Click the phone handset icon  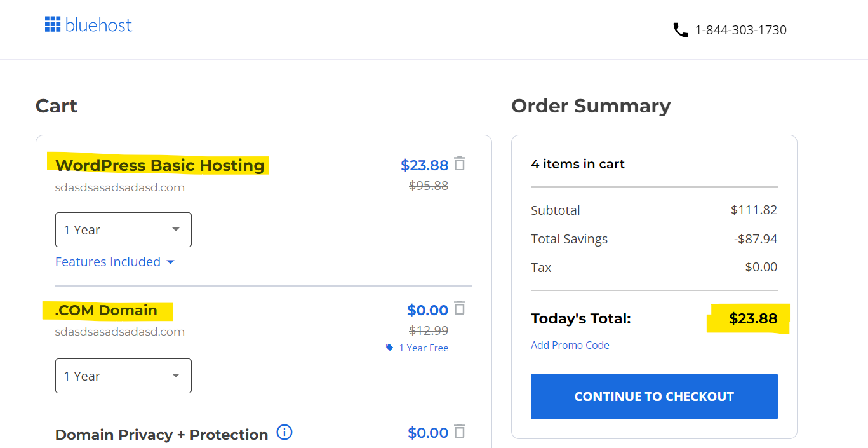(680, 30)
